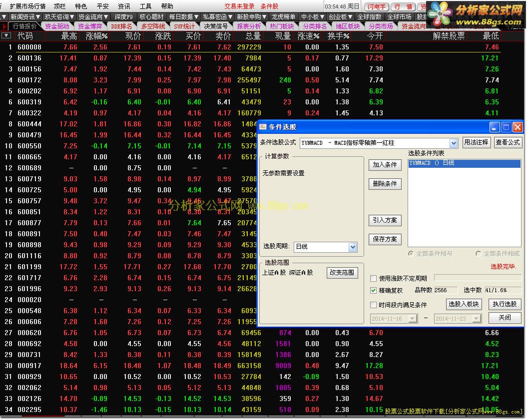Maximize the 条件选股 dialog
Viewport: 527px width, 420px height.
[506, 127]
